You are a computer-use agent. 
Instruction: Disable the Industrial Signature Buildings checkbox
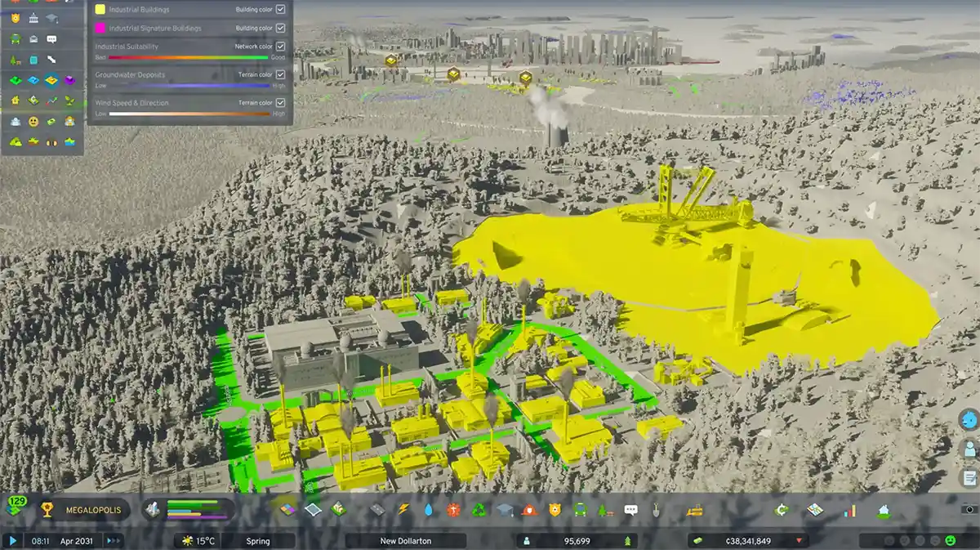pos(279,28)
